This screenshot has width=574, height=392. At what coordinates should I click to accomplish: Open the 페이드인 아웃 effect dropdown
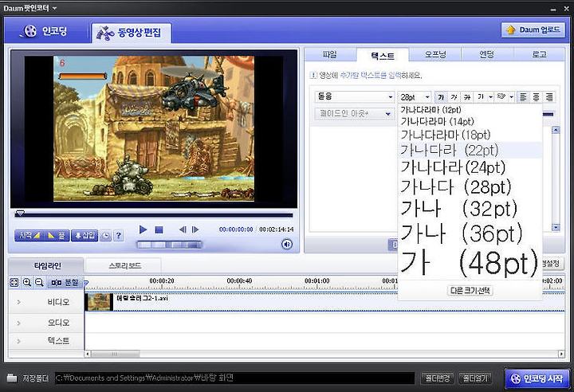(x=354, y=114)
